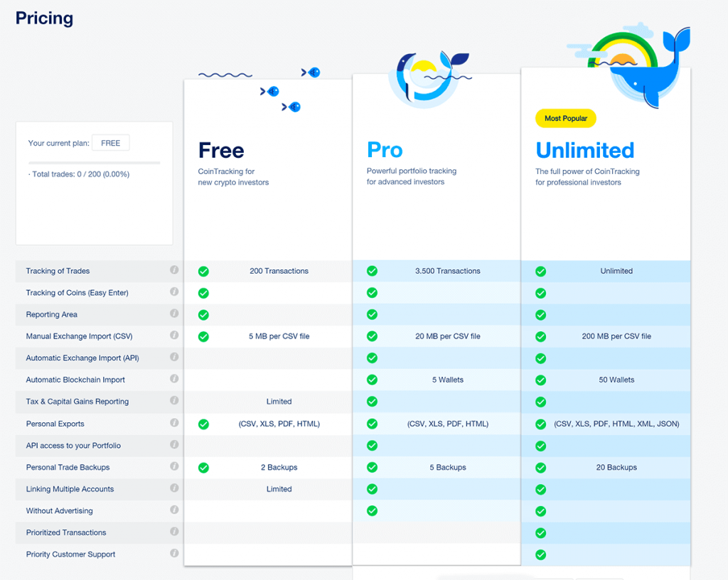Click Unlimited checkmark for API access to your Portfolio
This screenshot has width=728, height=580.
click(540, 446)
